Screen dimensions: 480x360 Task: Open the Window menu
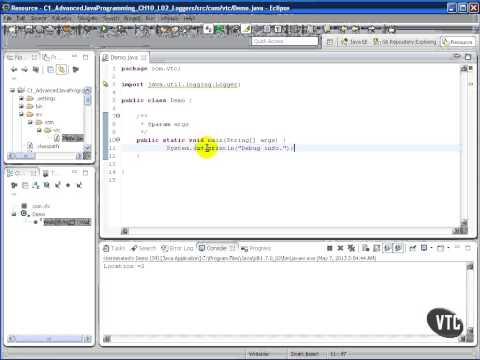(170, 18)
